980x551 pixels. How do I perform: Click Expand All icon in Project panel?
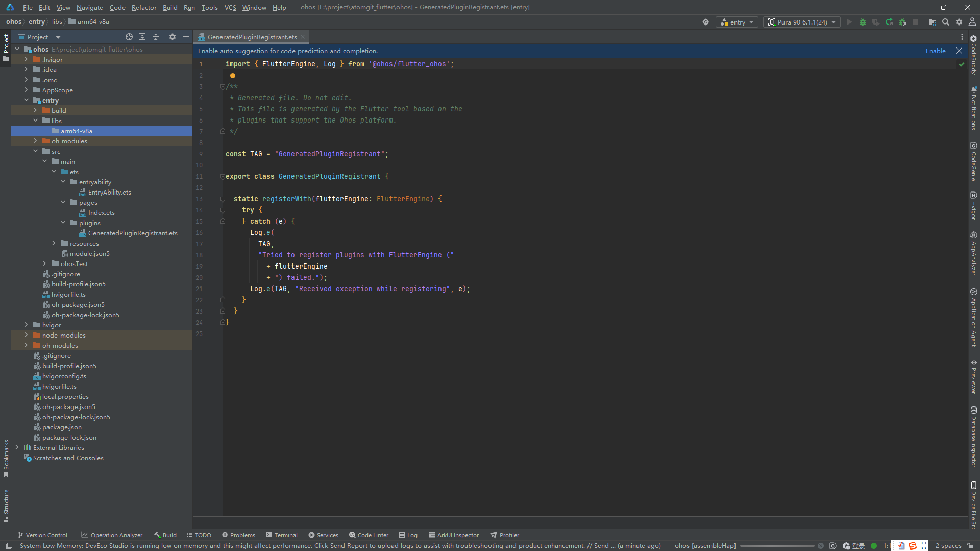142,37
